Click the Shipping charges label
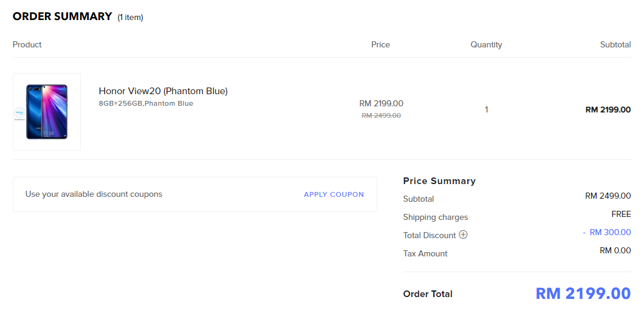The width and height of the screenshot is (644, 322). coord(435,217)
